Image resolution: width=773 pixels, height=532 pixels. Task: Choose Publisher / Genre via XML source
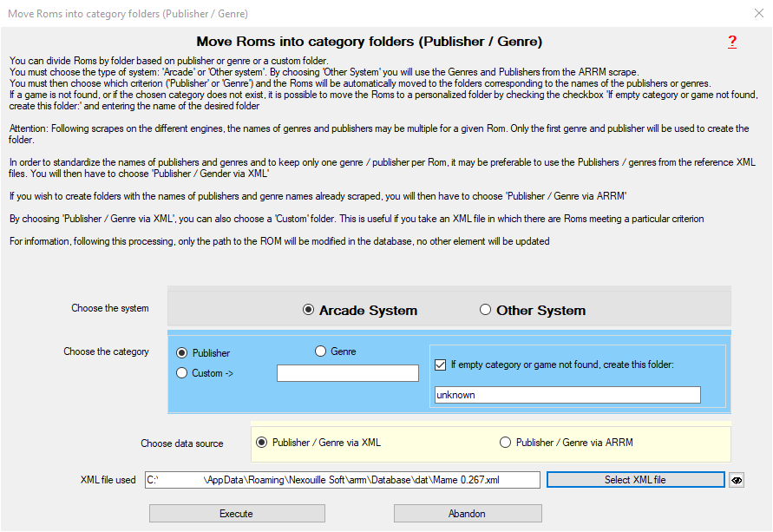point(262,443)
